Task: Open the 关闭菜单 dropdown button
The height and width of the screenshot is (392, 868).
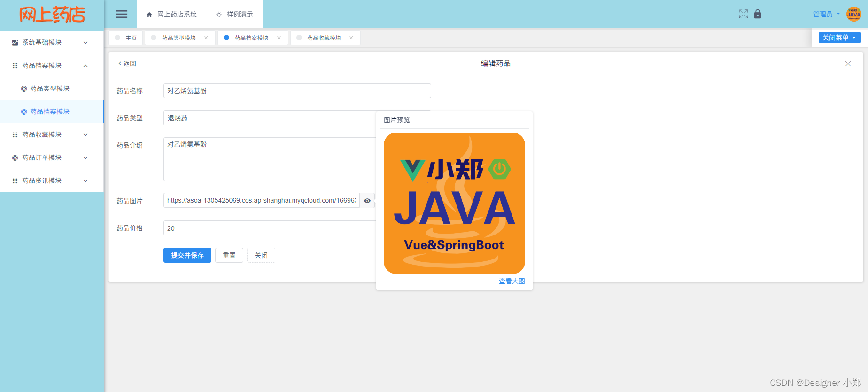Action: (x=839, y=38)
